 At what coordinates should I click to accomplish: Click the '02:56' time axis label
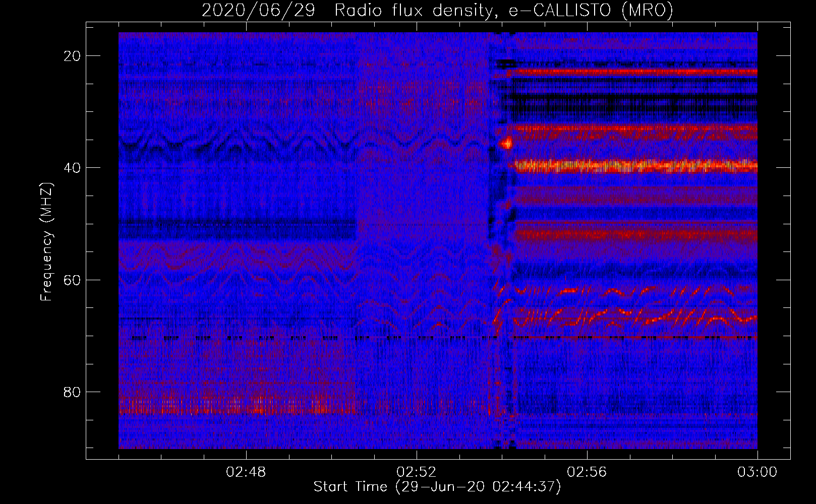pyautogui.click(x=587, y=472)
